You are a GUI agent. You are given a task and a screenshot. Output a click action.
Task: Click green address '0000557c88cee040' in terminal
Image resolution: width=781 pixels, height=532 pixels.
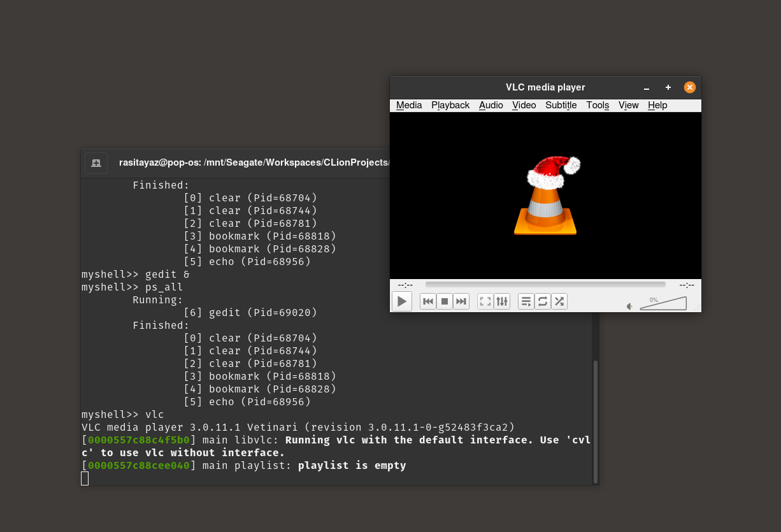139,466
